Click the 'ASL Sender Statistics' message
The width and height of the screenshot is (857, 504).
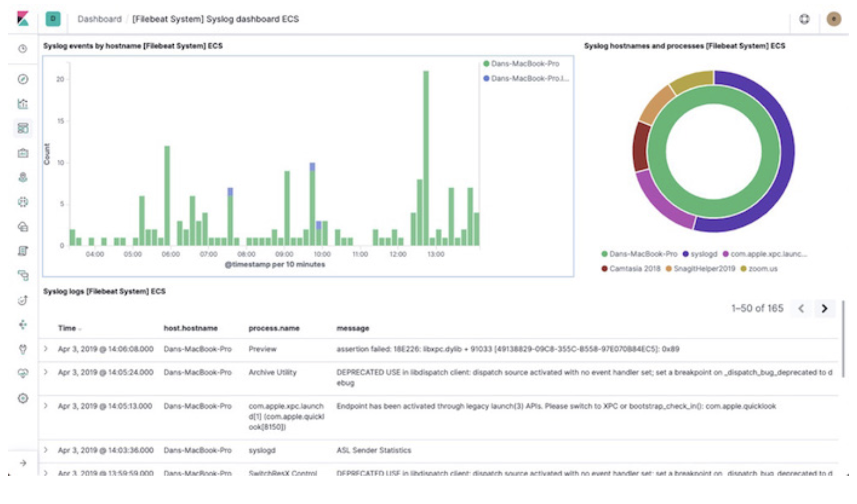tap(373, 450)
